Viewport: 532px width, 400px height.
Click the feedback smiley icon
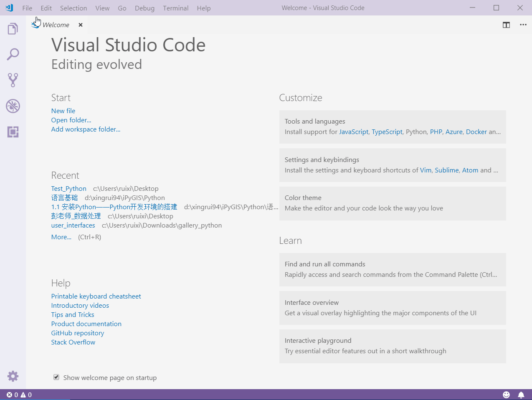pos(506,395)
